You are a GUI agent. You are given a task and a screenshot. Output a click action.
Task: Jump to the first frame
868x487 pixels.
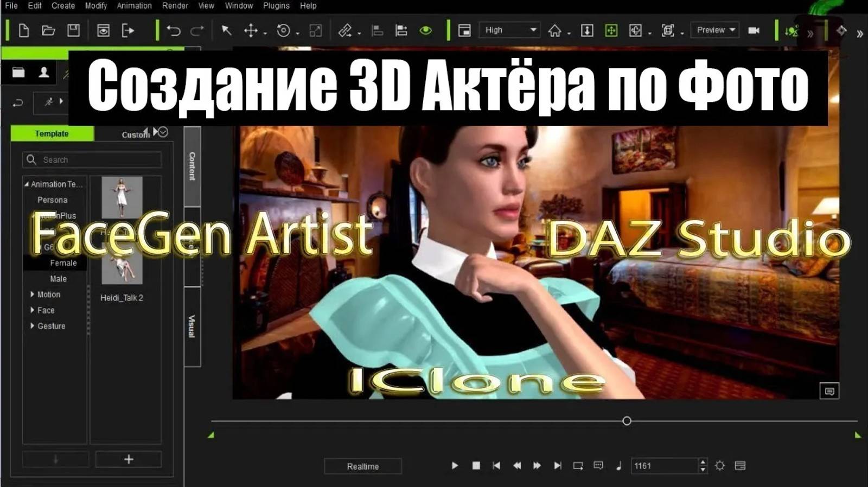click(x=496, y=465)
